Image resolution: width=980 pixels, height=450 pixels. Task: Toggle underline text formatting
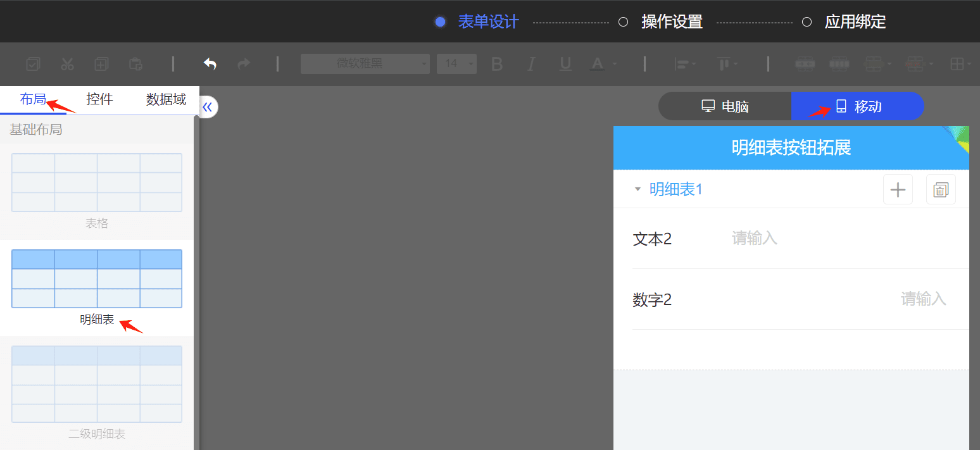[x=565, y=64]
